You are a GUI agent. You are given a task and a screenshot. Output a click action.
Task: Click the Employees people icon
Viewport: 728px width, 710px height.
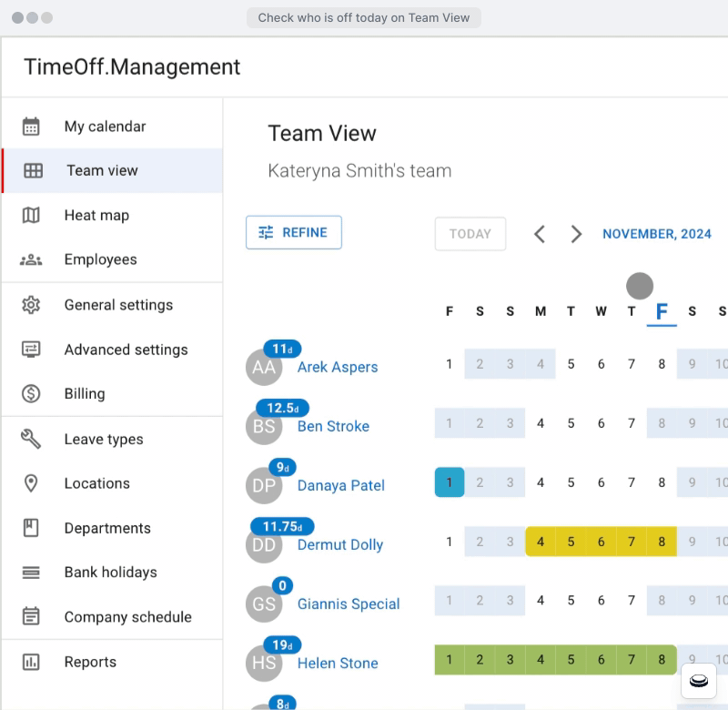[31, 259]
